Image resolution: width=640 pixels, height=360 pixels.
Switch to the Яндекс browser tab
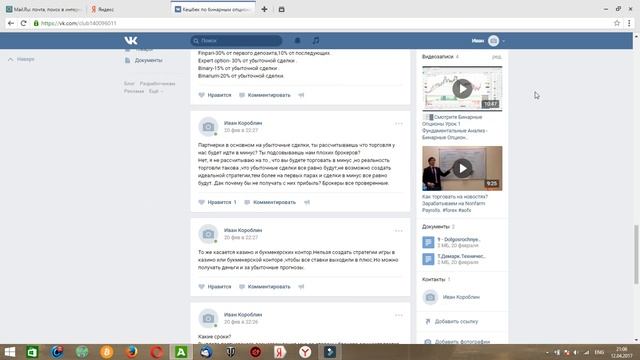pyautogui.click(x=106, y=9)
